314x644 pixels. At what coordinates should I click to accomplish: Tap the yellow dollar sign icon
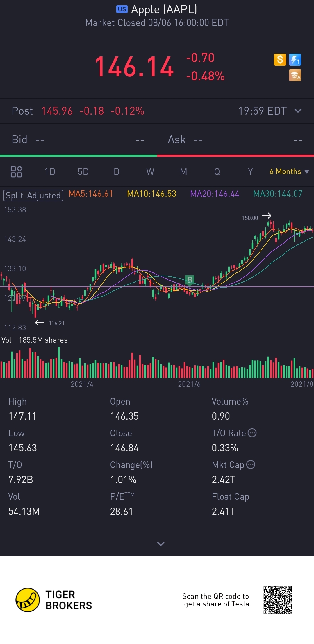point(280,60)
